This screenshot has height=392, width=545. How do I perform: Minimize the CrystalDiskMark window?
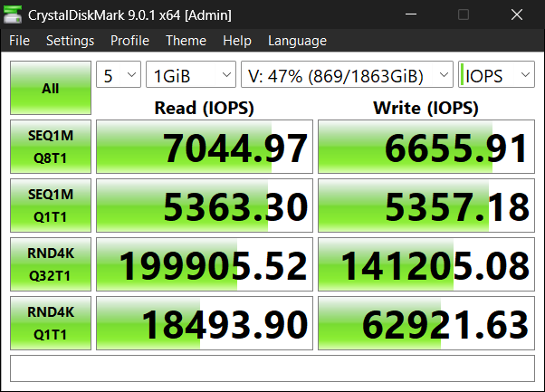pos(411,14)
